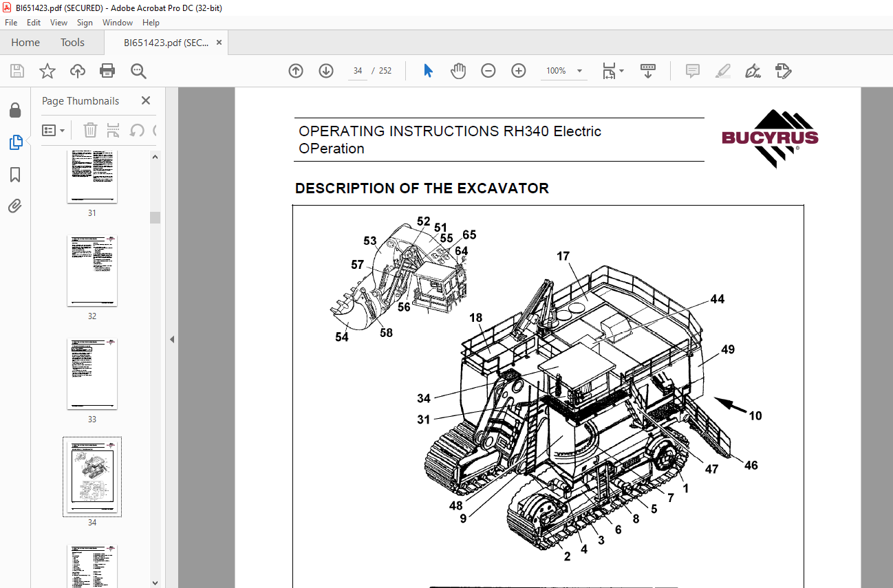Click the page number input field
Viewport: 893px width, 588px height.
coord(358,71)
